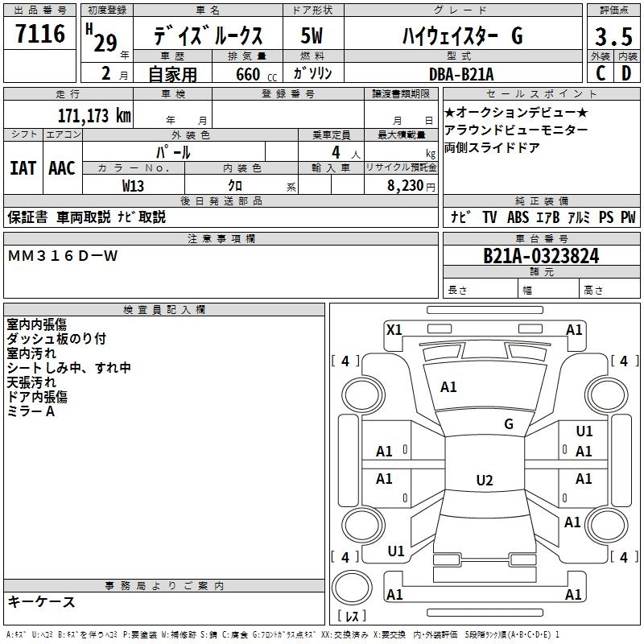Select 保証書 in later-shipped parts
Viewport: 644px width, 644px height.
point(27,217)
